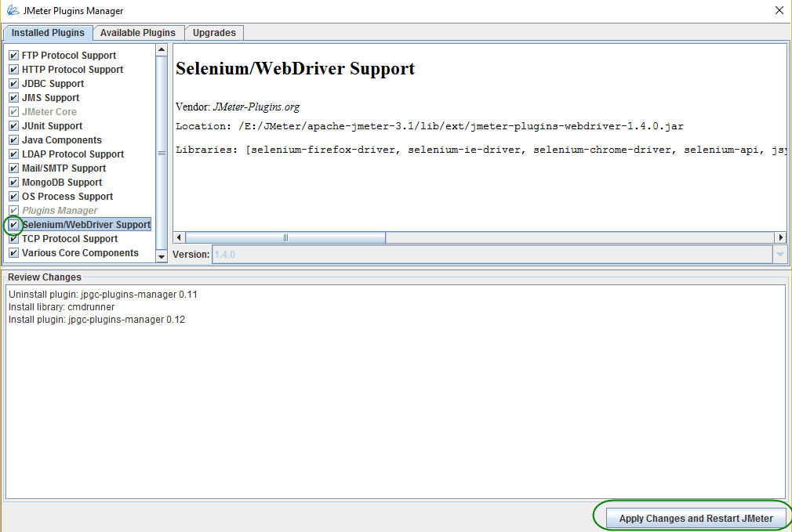Image resolution: width=792 pixels, height=532 pixels.
Task: Uncheck Java Components plugin
Action: pos(13,139)
